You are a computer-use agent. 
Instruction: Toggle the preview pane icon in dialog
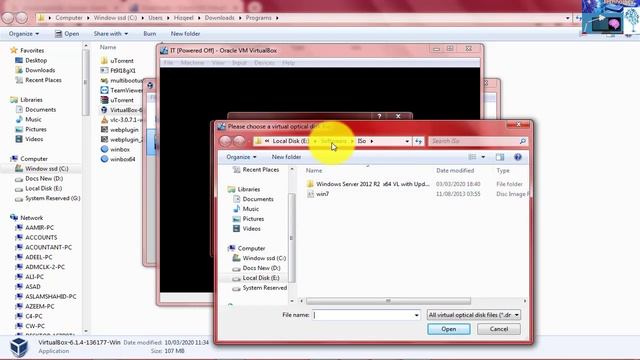[x=500, y=157]
